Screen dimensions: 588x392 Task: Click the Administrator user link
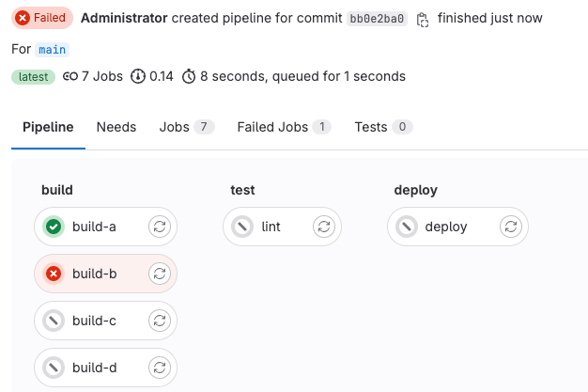coord(124,18)
